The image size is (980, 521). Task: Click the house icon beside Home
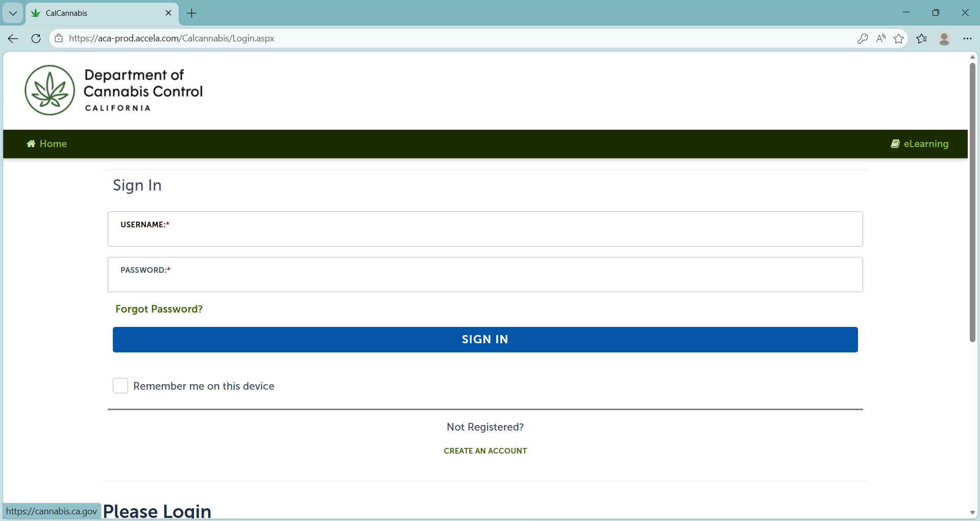[x=31, y=144]
